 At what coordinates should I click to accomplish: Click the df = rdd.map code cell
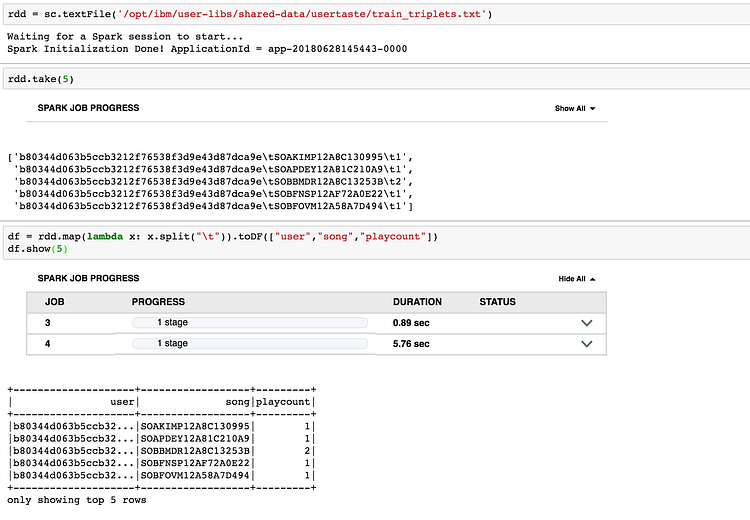click(376, 243)
